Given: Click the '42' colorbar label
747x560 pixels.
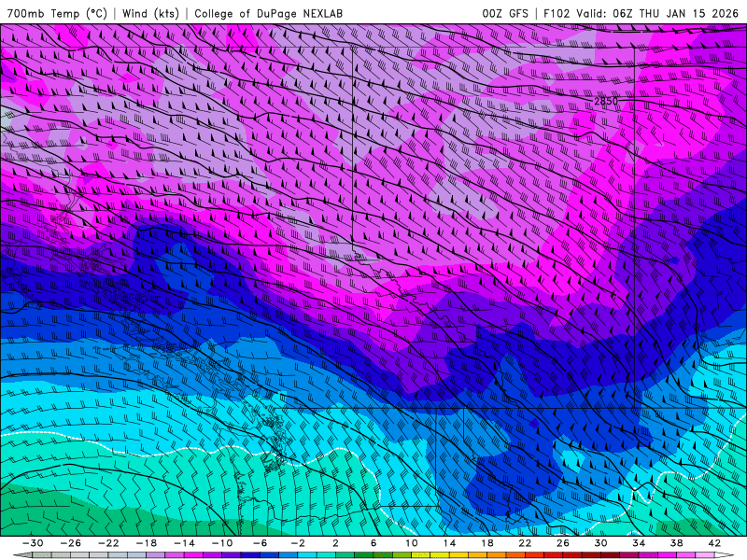Looking at the screenshot, I should (714, 543).
